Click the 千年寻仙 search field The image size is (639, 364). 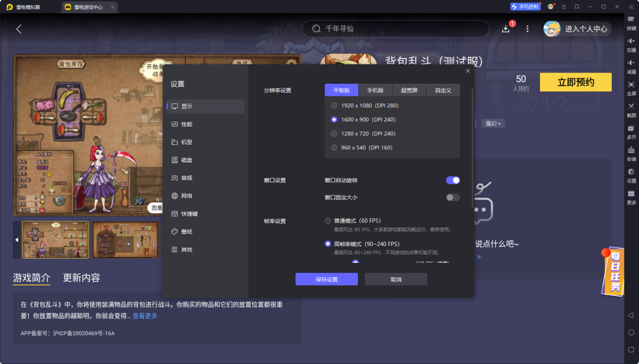pyautogui.click(x=396, y=29)
